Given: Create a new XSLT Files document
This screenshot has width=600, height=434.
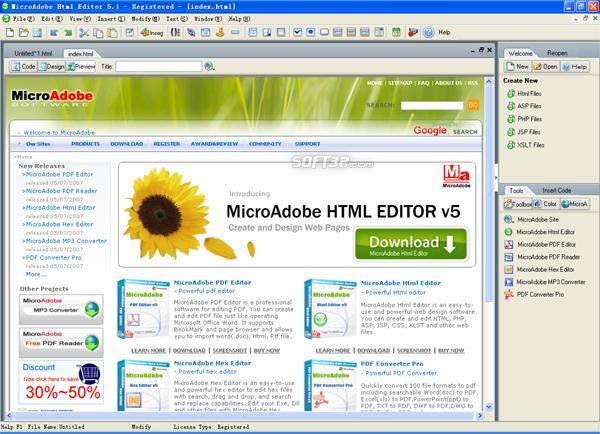Looking at the screenshot, I should click(x=526, y=145).
